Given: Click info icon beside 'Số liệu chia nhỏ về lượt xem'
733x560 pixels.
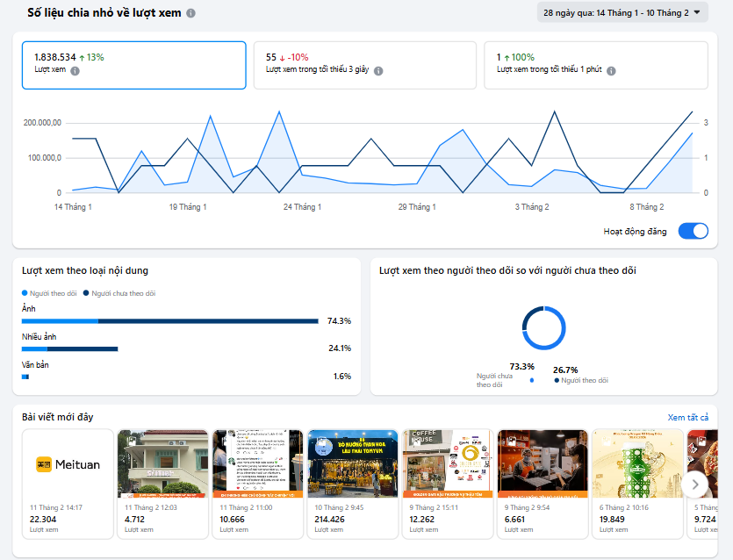Looking at the screenshot, I should [191, 13].
